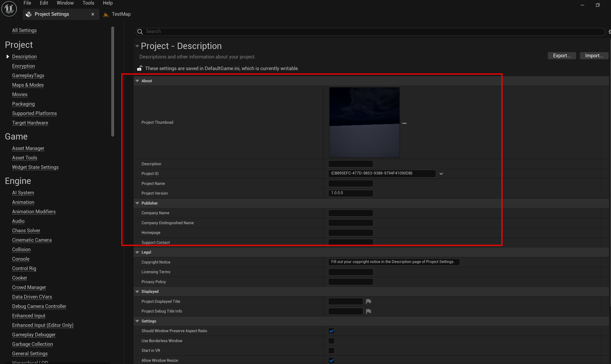611x364 pixels.
Task: Click the Project Name text field
Action: [x=351, y=183]
